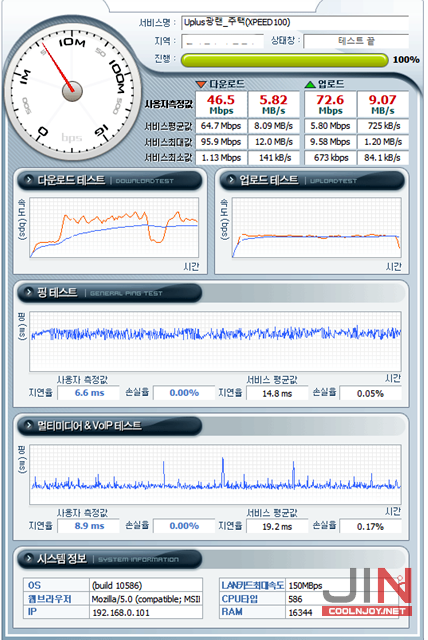This screenshot has width=428, height=640.
Task: Click the arrow icon beside 다운로드 테스트 header
Action: point(28,180)
